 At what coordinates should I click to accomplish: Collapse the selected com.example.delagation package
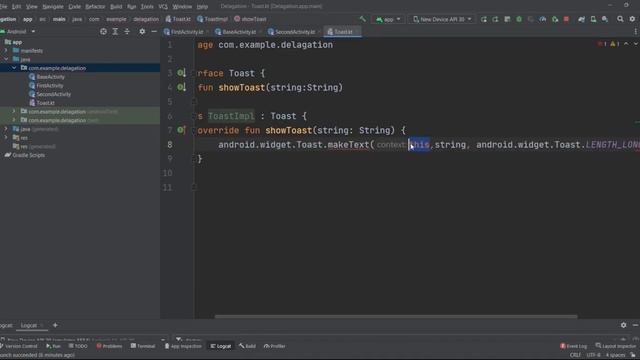pos(14,68)
